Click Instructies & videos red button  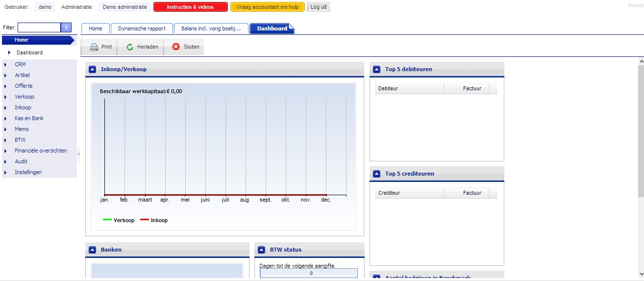pyautogui.click(x=190, y=7)
